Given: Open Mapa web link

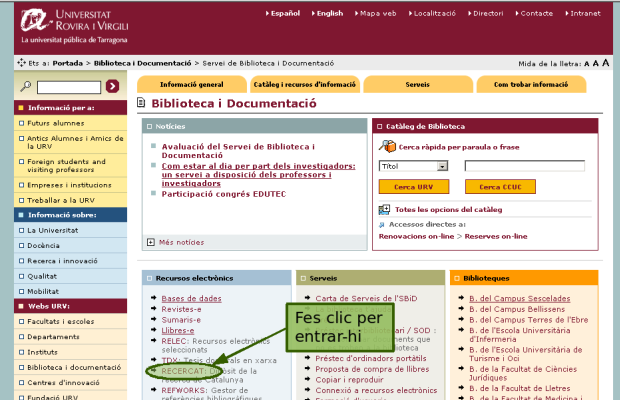Looking at the screenshot, I should [x=376, y=13].
